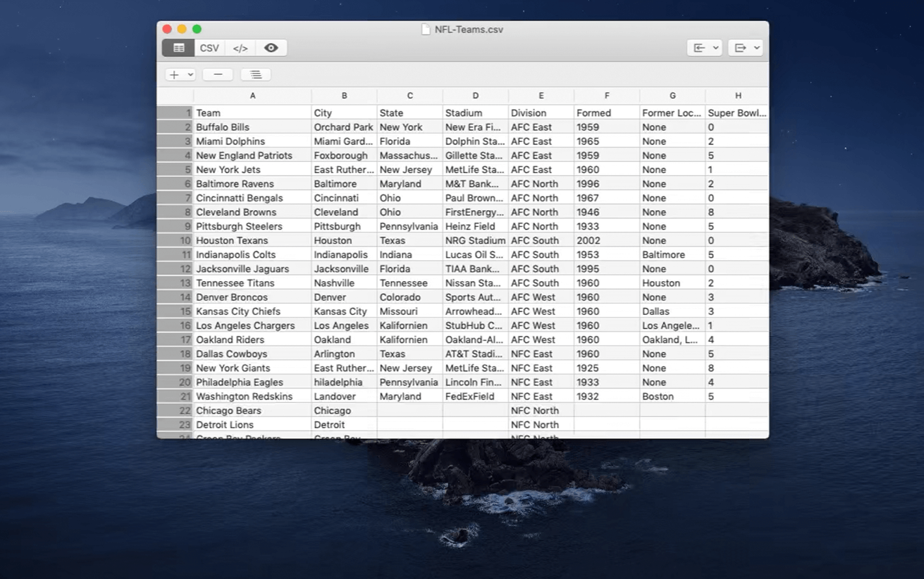This screenshot has width=924, height=579.
Task: Select the 'StubHub C...' stadium cell
Action: [476, 325]
